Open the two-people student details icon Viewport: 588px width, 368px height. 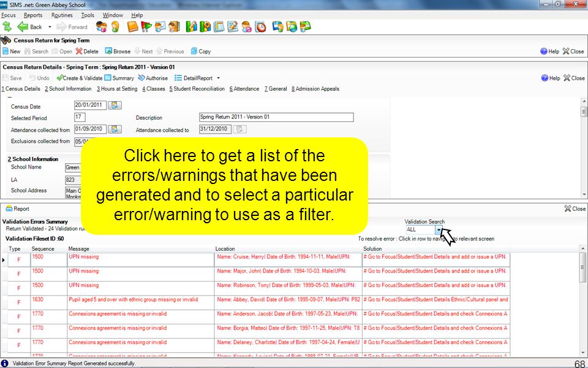pyautogui.click(x=101, y=26)
